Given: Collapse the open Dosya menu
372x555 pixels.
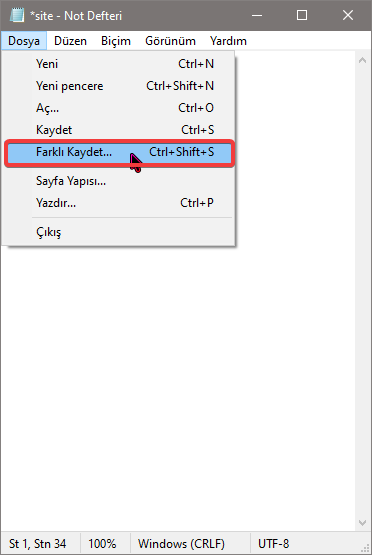Looking at the screenshot, I should point(24,41).
